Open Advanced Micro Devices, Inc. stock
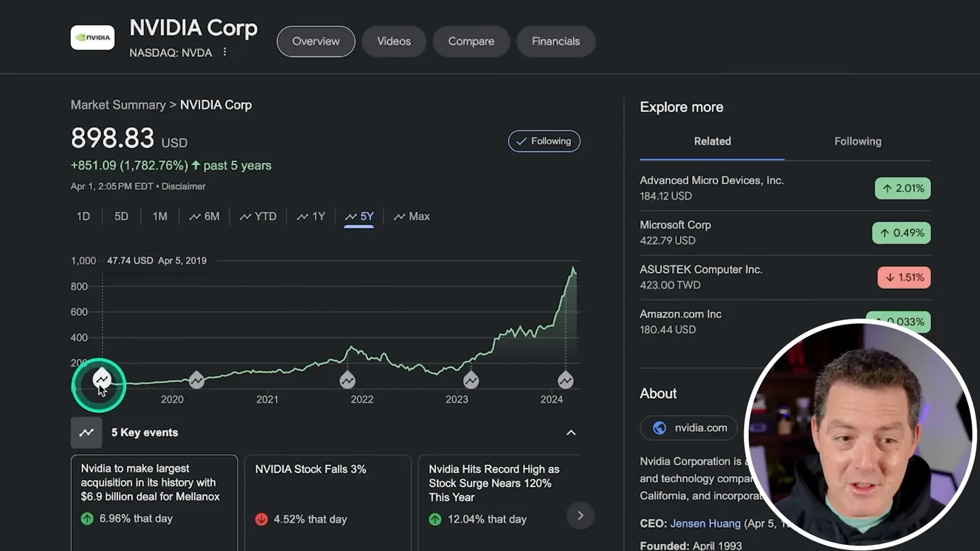 (x=785, y=188)
